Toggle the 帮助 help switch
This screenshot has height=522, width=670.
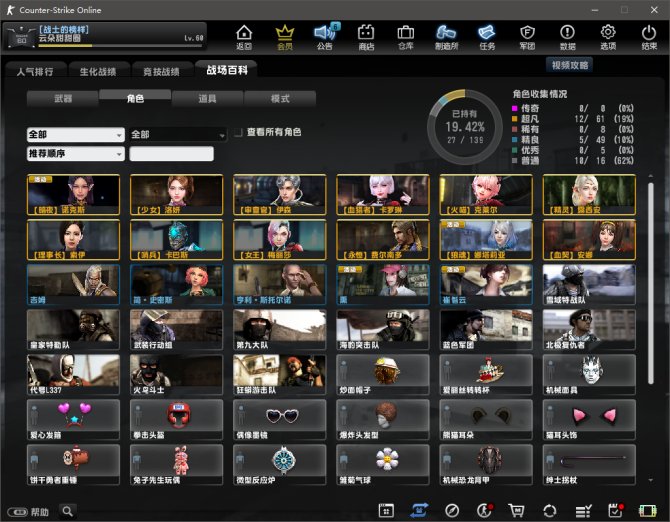(x=17, y=512)
